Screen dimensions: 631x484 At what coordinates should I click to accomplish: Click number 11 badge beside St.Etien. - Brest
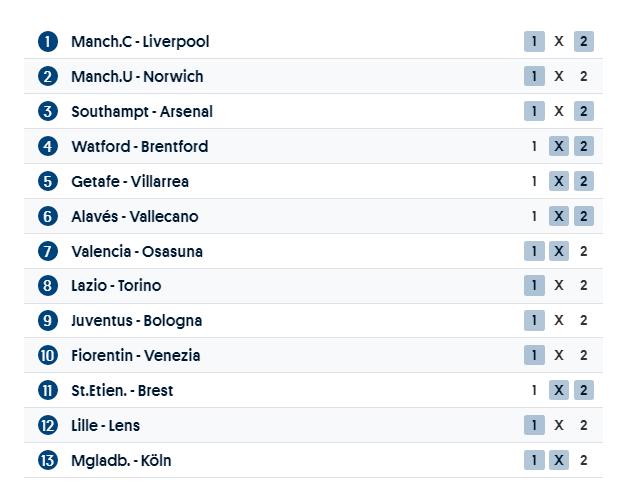(48, 391)
